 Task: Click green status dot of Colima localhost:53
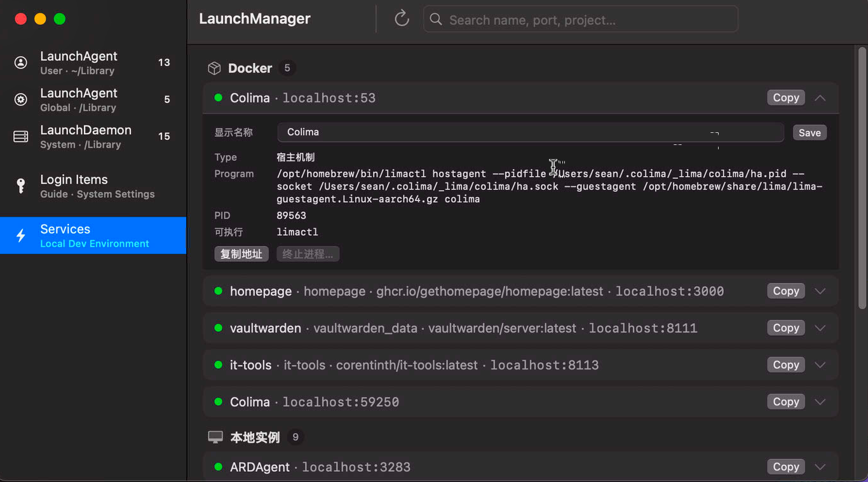click(x=218, y=97)
